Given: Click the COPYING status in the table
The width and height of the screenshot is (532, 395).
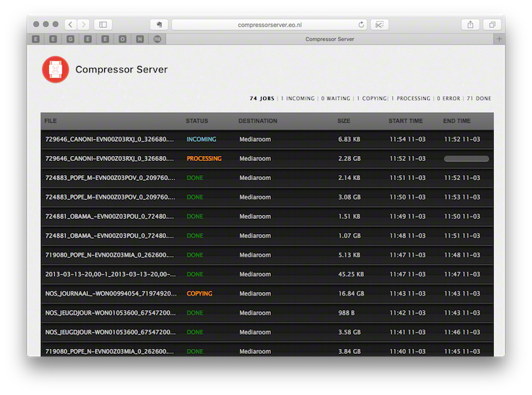Looking at the screenshot, I should point(199,294).
